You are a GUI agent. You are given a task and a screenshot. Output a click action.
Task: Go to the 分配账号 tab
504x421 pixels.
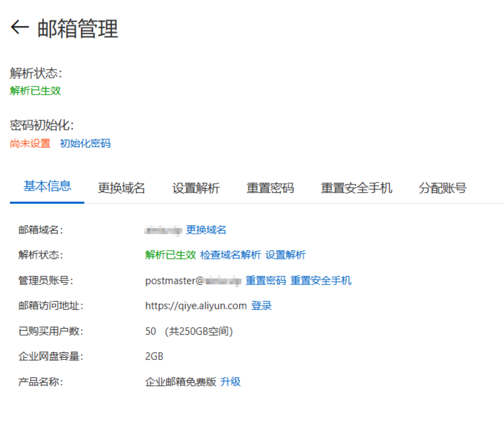click(443, 188)
